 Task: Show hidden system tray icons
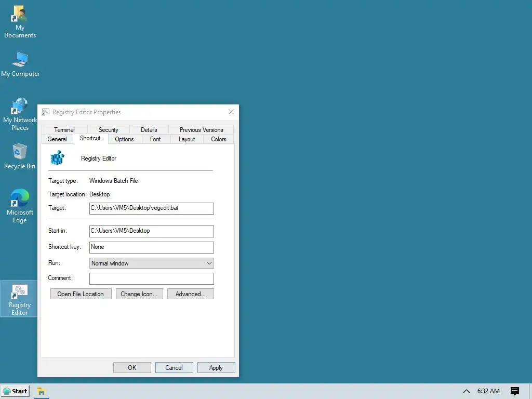pyautogui.click(x=467, y=391)
